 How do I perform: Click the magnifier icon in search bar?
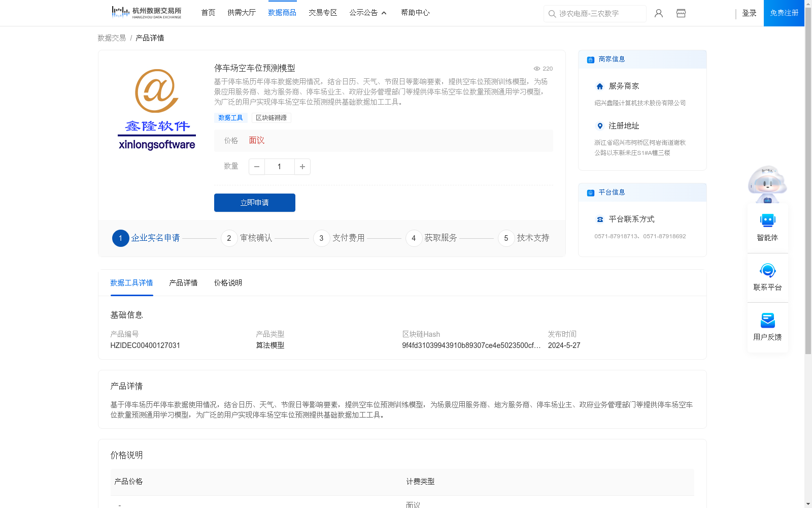pyautogui.click(x=552, y=14)
